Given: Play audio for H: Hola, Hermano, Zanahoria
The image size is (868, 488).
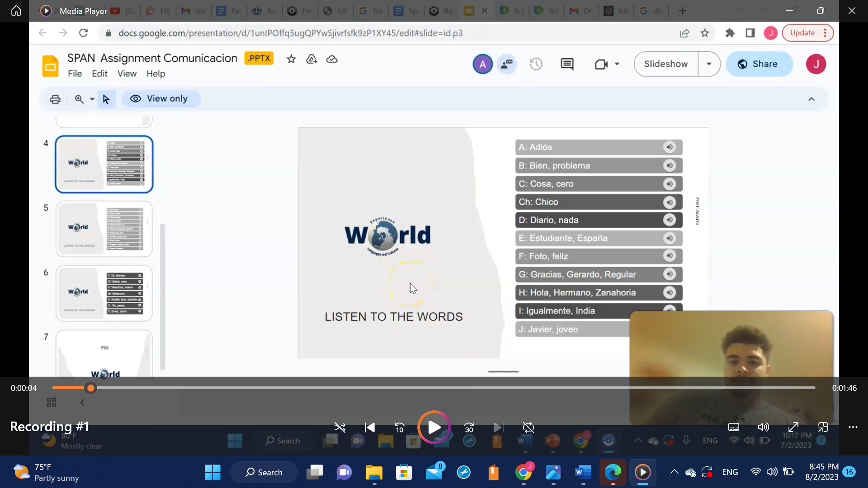Looking at the screenshot, I should coord(670,292).
